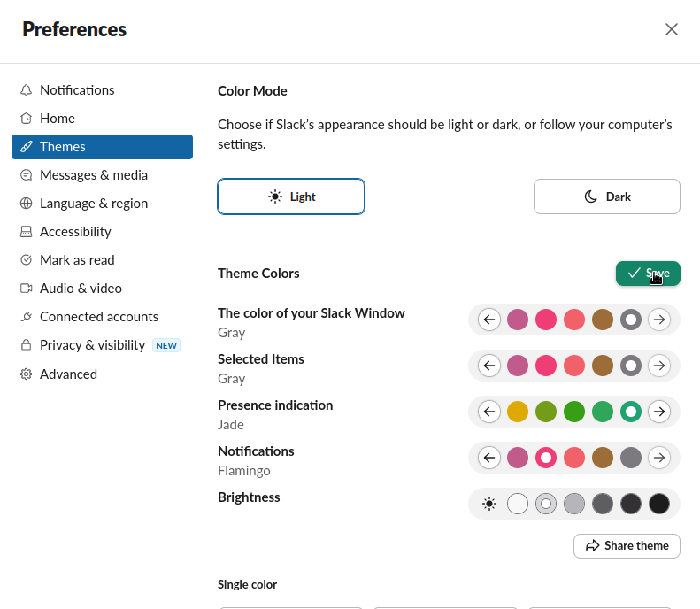Pick bright green swatch for Presence indication
The width and height of the screenshot is (700, 609).
[574, 412]
